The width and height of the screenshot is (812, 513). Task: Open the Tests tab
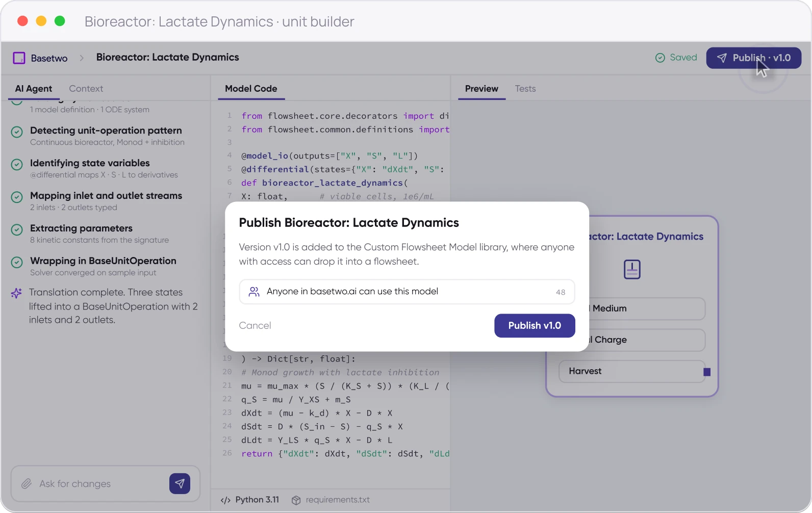coord(525,89)
